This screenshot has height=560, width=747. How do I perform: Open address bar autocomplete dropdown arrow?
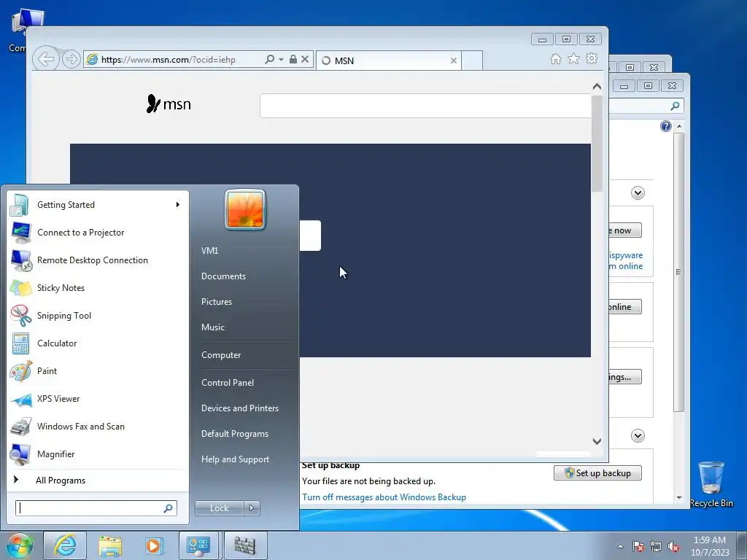pos(281,60)
